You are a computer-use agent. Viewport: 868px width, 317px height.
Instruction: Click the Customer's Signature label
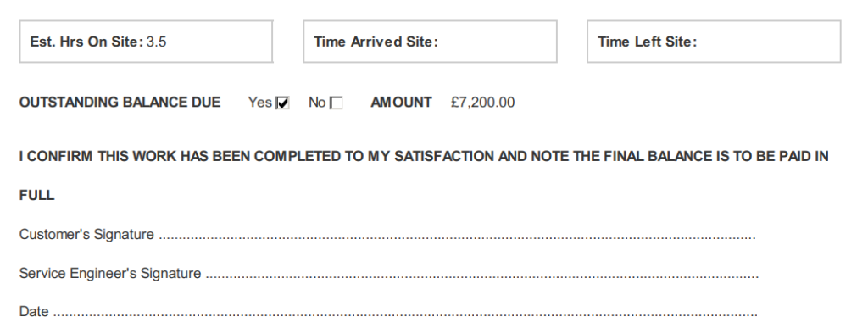pyautogui.click(x=86, y=235)
